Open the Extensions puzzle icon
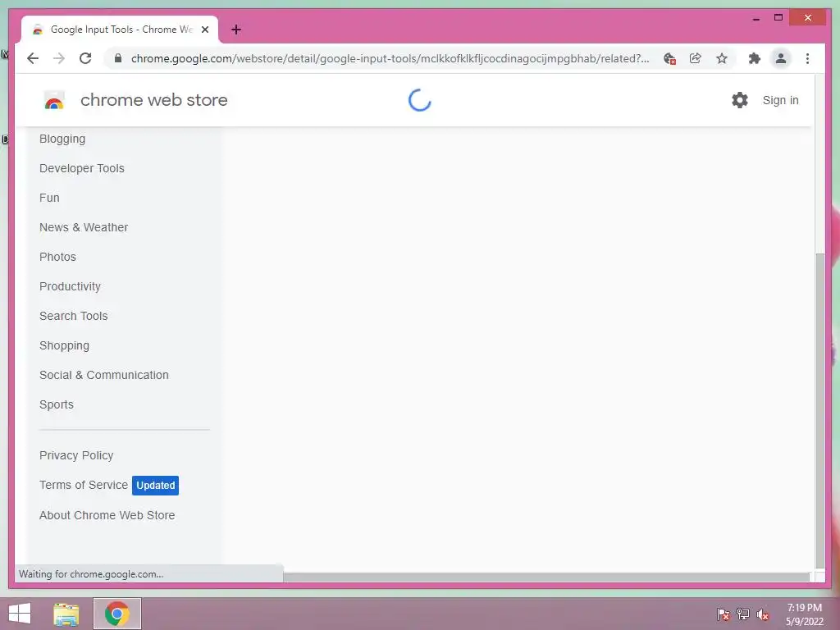The width and height of the screenshot is (840, 630). [755, 58]
